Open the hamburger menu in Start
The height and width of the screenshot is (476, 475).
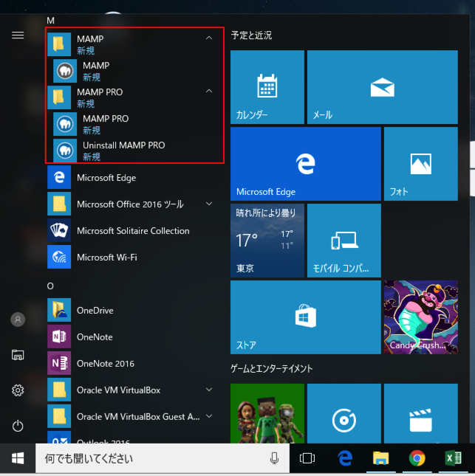pyautogui.click(x=18, y=35)
